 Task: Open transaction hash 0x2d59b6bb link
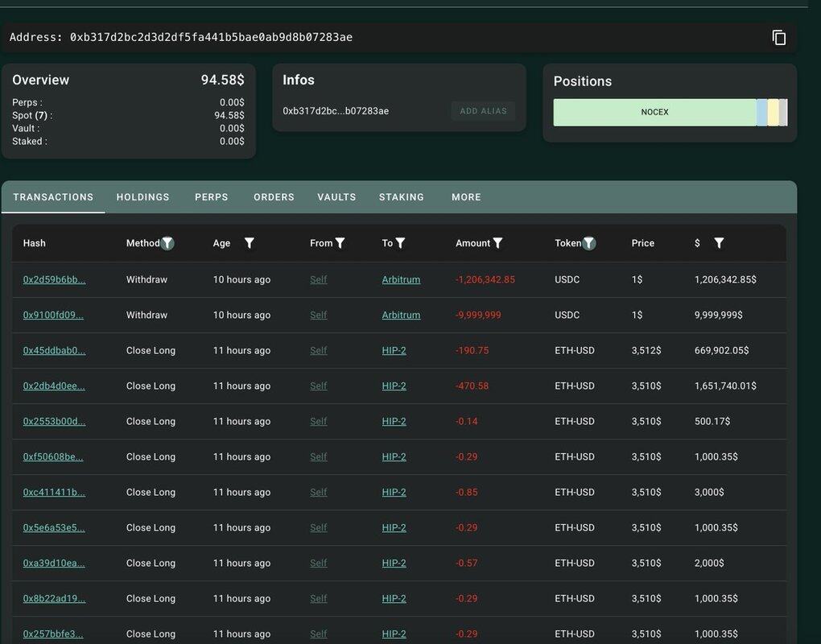pos(54,279)
